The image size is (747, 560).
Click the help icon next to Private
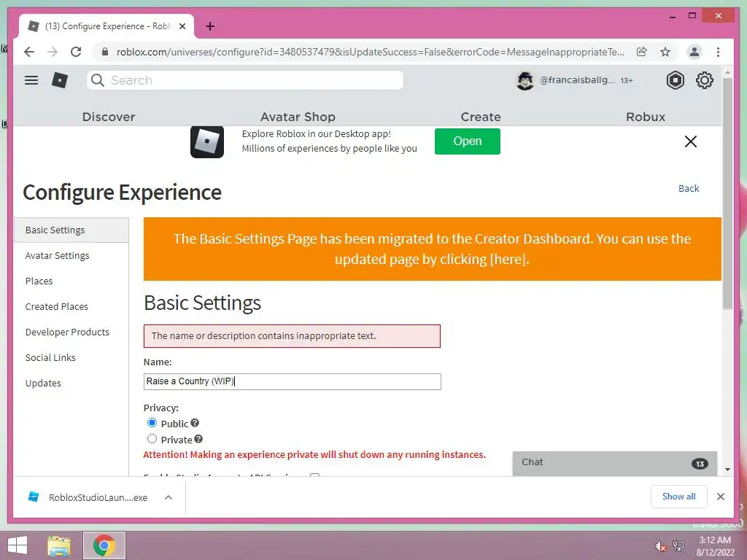click(198, 439)
